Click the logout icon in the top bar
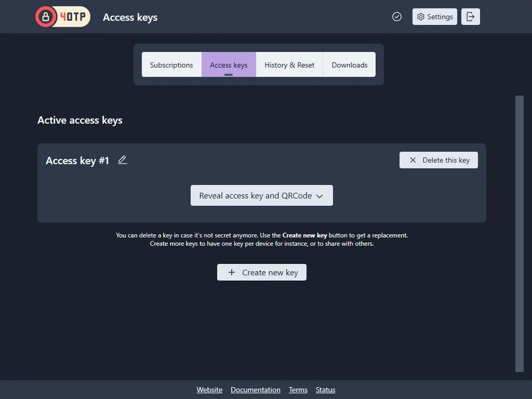The width and height of the screenshot is (532, 399). coord(470,17)
